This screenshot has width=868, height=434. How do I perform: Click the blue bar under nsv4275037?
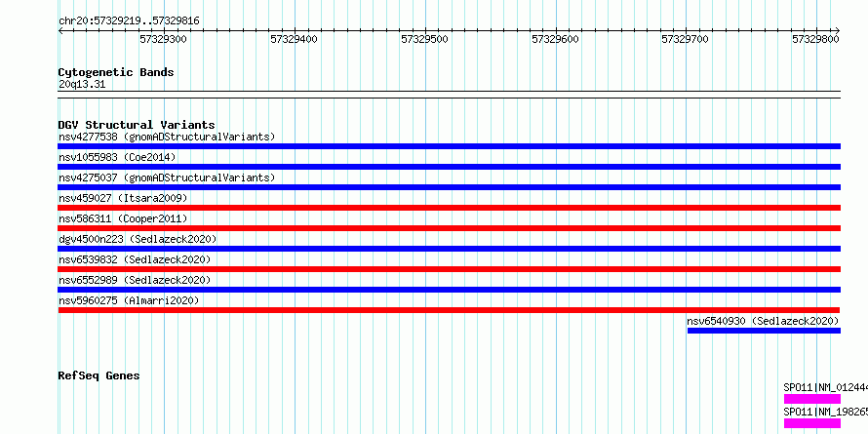coord(449,187)
